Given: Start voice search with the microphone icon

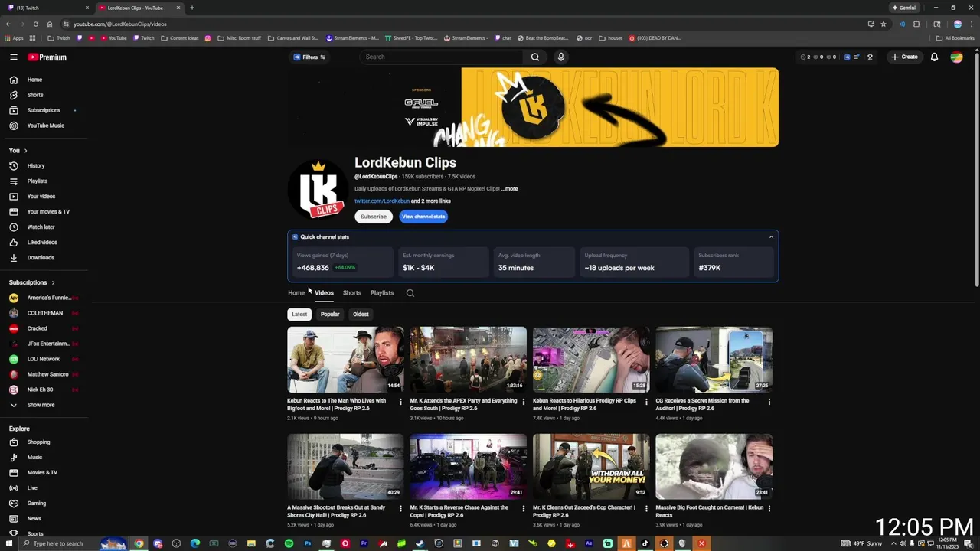Looking at the screenshot, I should click(x=561, y=57).
